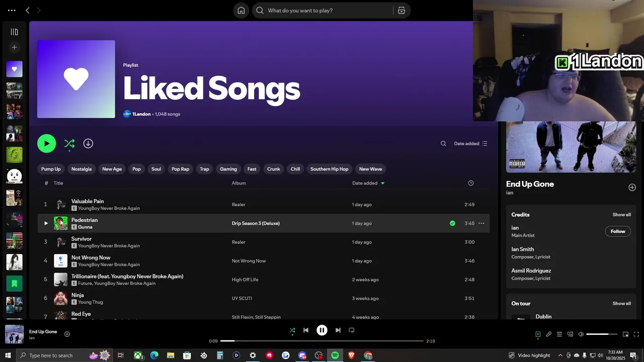Image resolution: width=644 pixels, height=362 pixels.
Task: Skip to previous track
Action: tap(306, 330)
